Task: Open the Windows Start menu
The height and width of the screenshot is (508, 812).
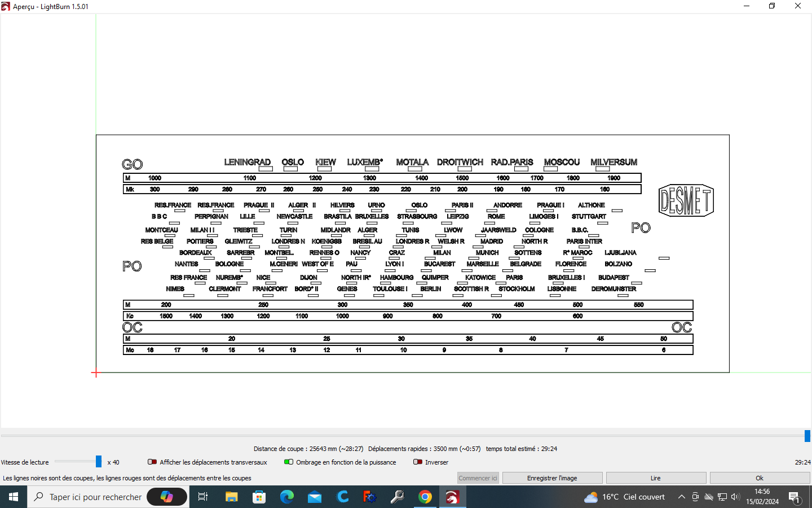Action: click(x=14, y=497)
